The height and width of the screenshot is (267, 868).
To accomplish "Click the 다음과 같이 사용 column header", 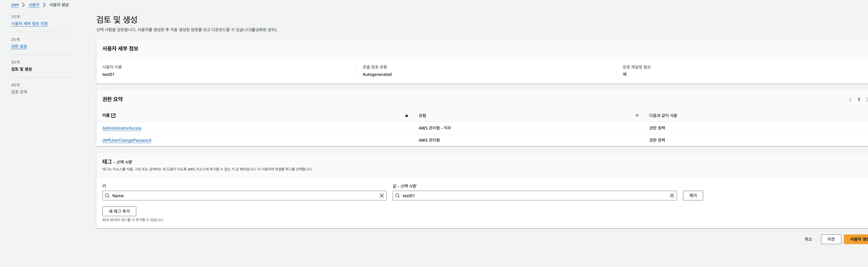I will pos(663,115).
